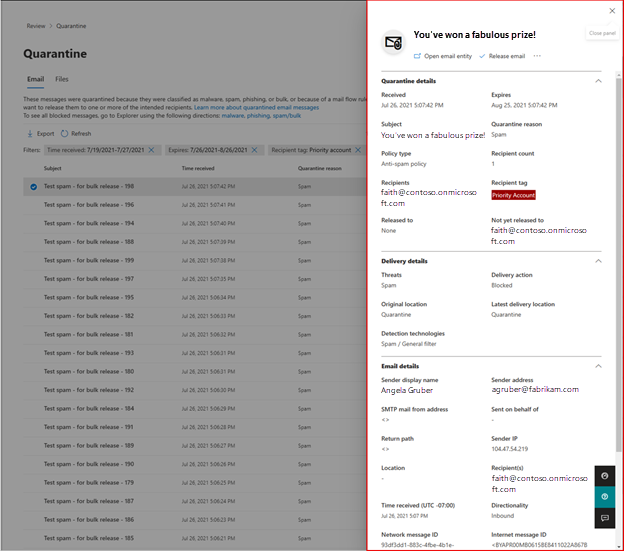Select Test spam bulk release 182
The width and height of the screenshot is (638, 551).
click(x=194, y=316)
